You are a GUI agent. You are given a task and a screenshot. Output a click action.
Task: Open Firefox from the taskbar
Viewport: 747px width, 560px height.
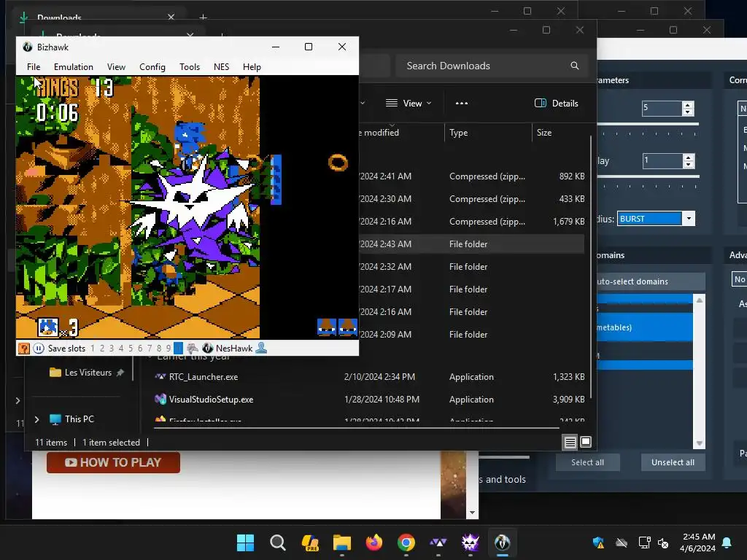pos(374,542)
